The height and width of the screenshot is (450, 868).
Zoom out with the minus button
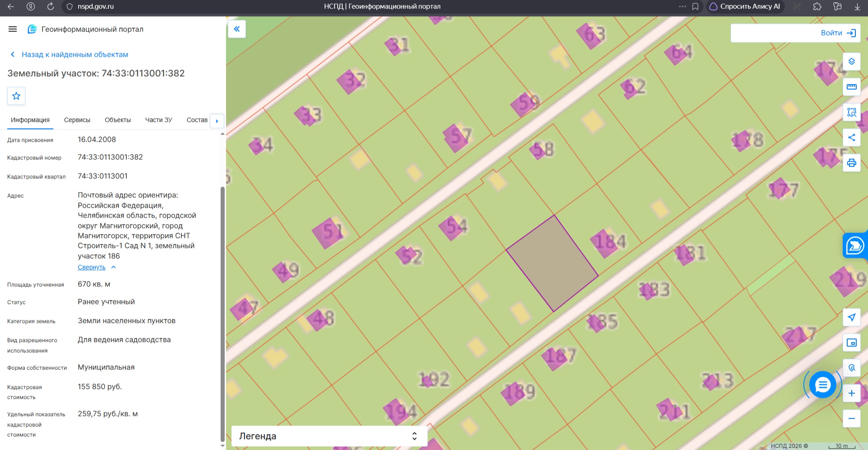pyautogui.click(x=852, y=418)
